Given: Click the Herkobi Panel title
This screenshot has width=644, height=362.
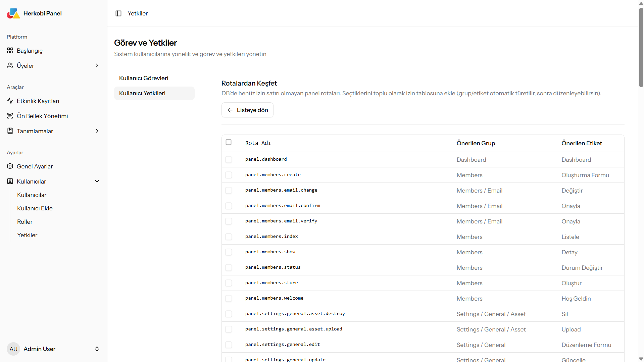Looking at the screenshot, I should (43, 13).
